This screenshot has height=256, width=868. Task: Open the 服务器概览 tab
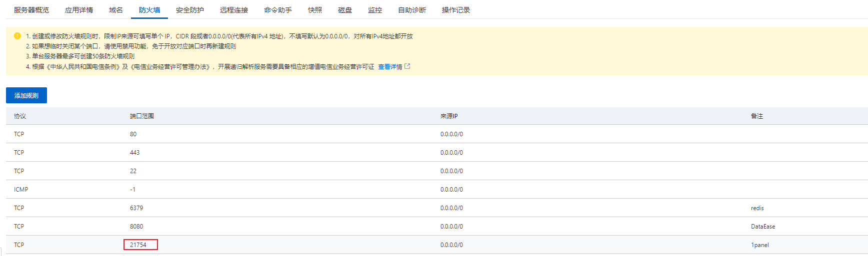coord(31,10)
